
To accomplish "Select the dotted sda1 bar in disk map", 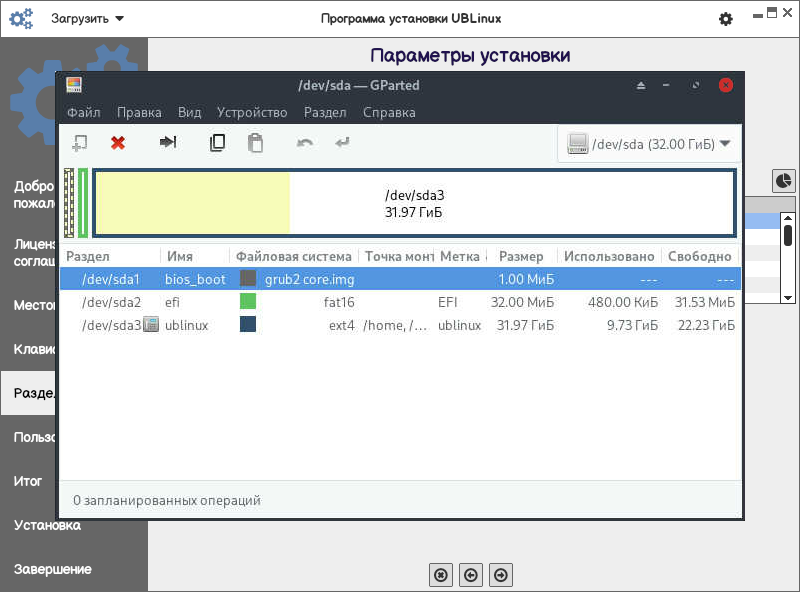I will click(69, 203).
